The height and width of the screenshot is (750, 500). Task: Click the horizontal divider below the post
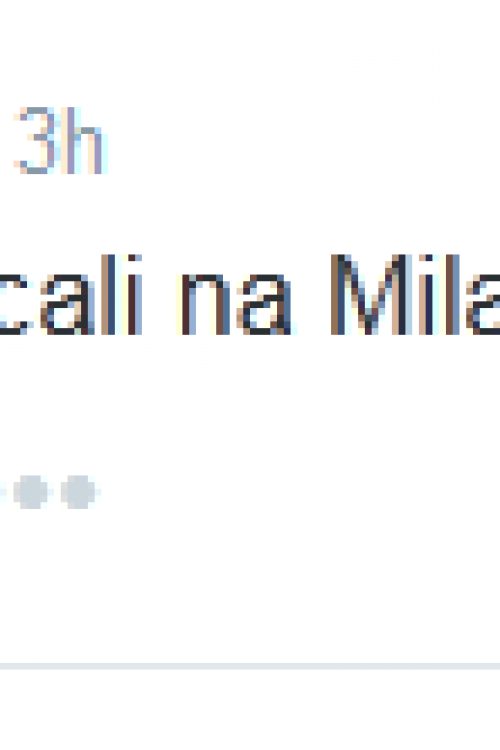(x=250, y=666)
